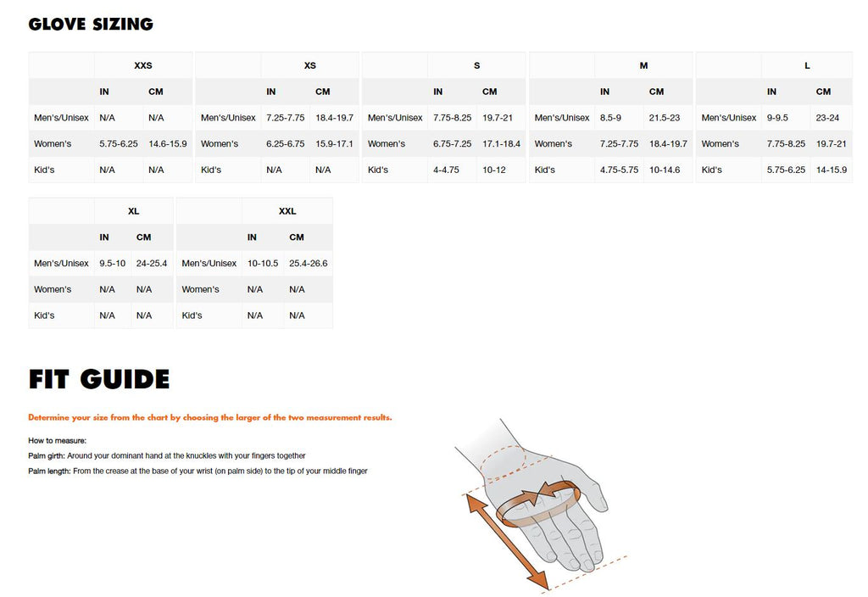Select Women's size S value "6.75-7.25"
Viewport: 868px width, 597px height.
[453, 144]
